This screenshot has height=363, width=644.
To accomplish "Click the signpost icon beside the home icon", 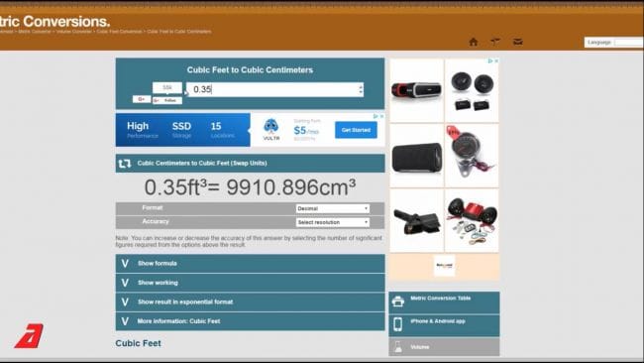I will [495, 42].
